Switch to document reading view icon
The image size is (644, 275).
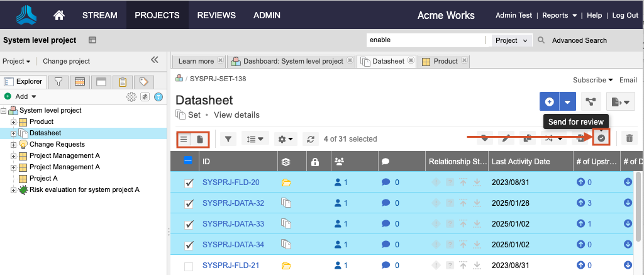(200, 139)
